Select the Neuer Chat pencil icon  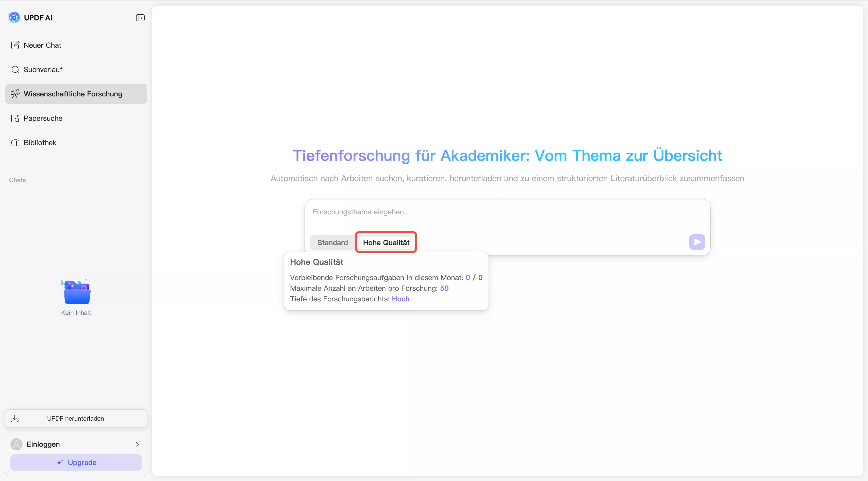[x=15, y=45]
